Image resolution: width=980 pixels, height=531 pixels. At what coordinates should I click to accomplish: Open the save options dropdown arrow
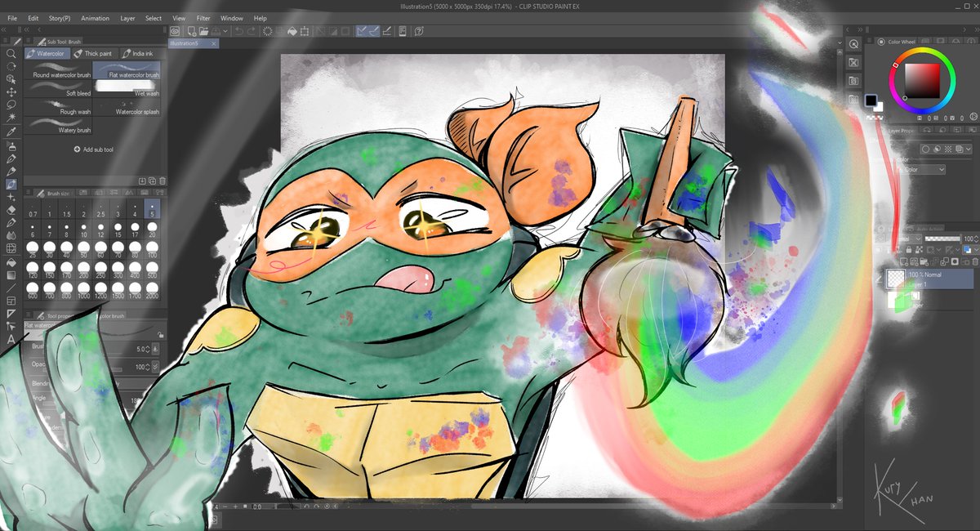point(225,31)
